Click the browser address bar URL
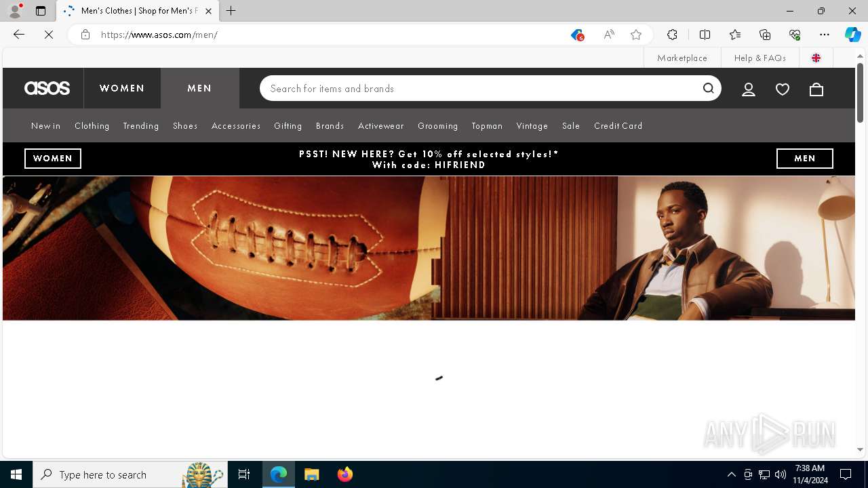 pyautogui.click(x=159, y=35)
